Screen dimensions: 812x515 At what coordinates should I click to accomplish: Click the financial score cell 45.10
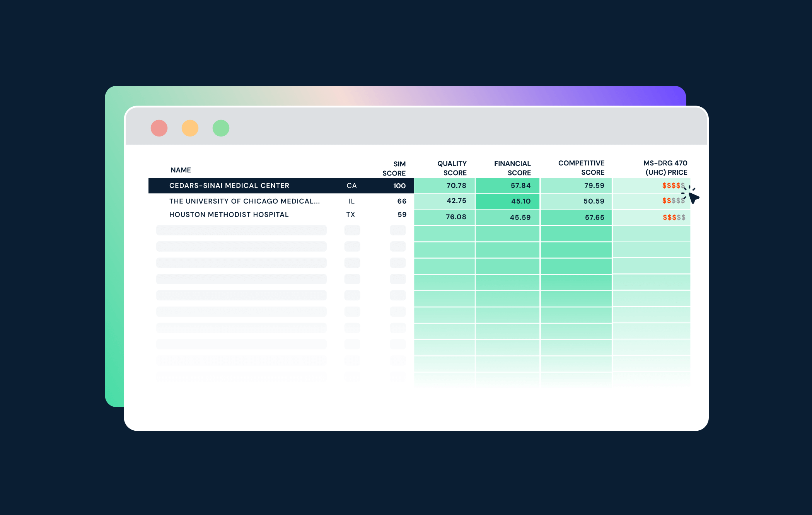pos(520,201)
